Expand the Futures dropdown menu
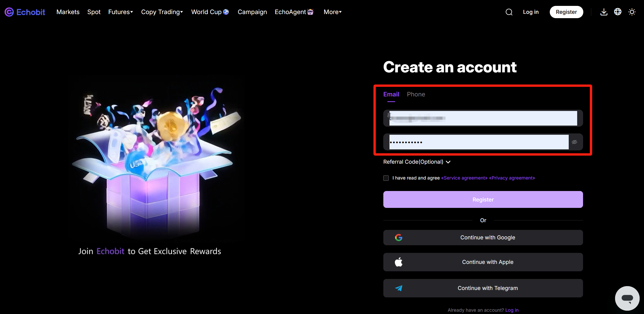The height and width of the screenshot is (314, 644). coord(121,12)
